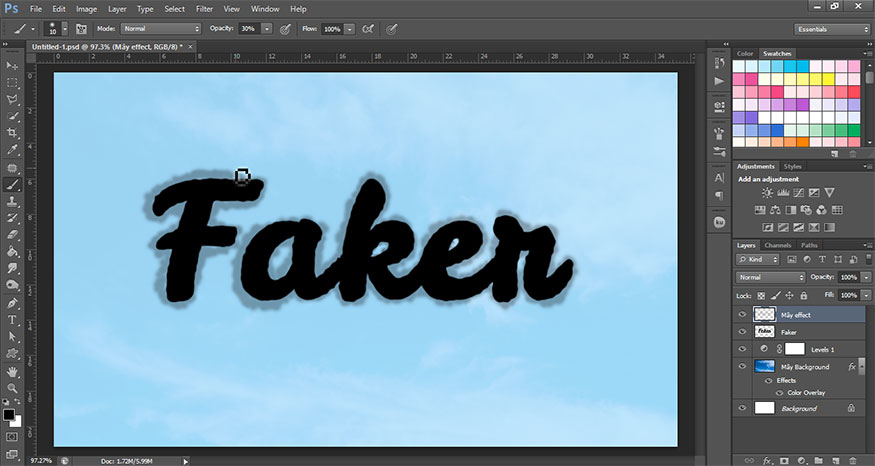Switch to the Channels tab
875x466 pixels.
point(778,245)
